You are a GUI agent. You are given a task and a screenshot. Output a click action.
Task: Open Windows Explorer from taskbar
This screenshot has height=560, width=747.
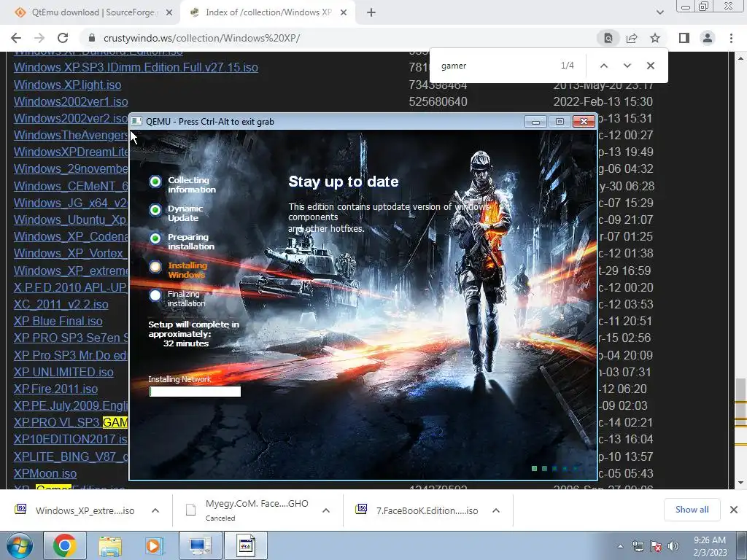(110, 545)
